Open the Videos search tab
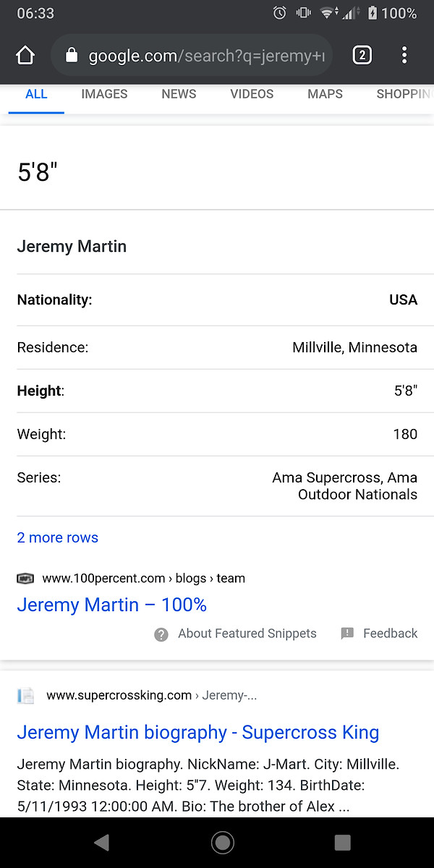 click(252, 94)
